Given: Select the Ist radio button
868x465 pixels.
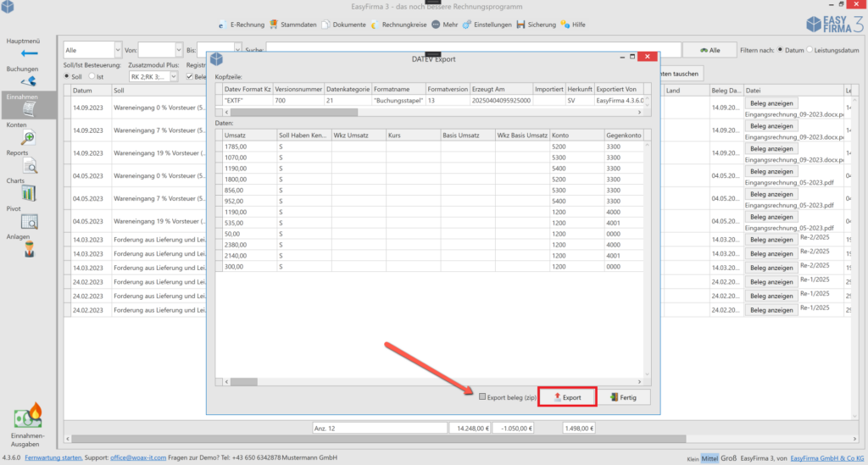Looking at the screenshot, I should coord(92,76).
